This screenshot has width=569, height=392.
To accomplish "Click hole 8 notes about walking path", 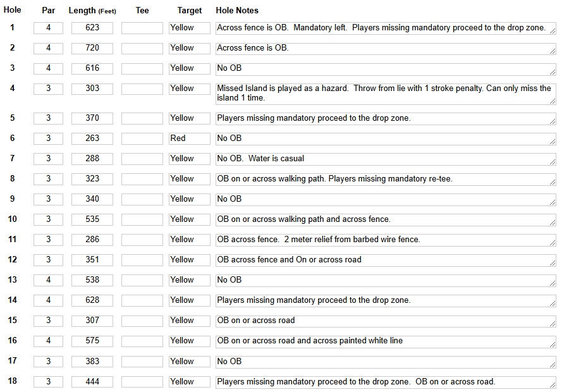I will pyautogui.click(x=386, y=180).
